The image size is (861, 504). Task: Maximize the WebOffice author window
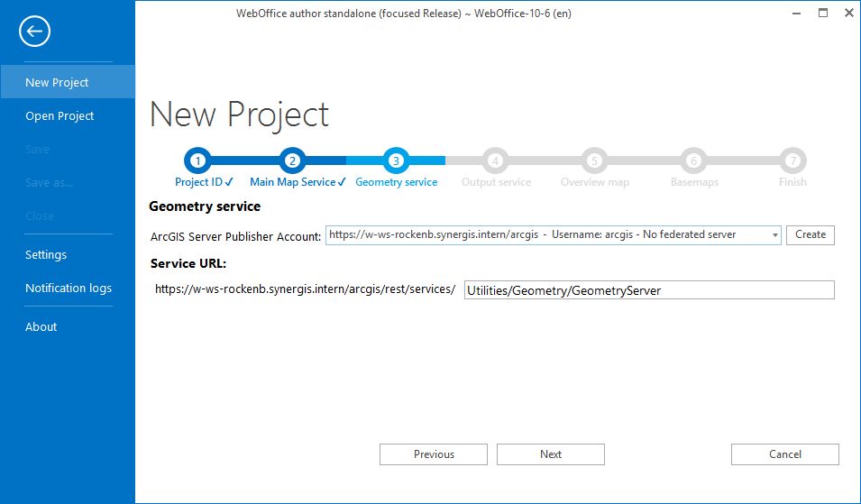(823, 14)
